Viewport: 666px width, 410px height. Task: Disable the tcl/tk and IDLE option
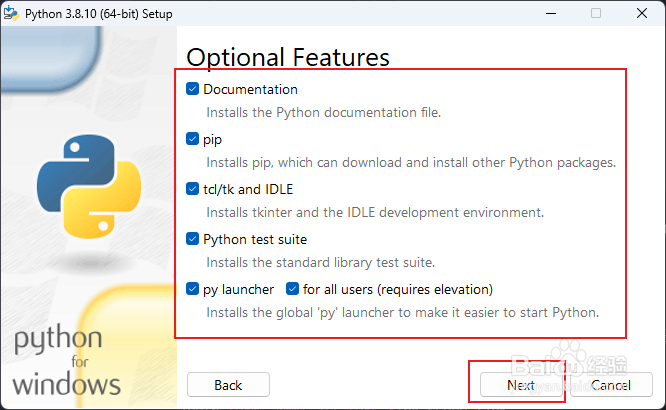[193, 189]
